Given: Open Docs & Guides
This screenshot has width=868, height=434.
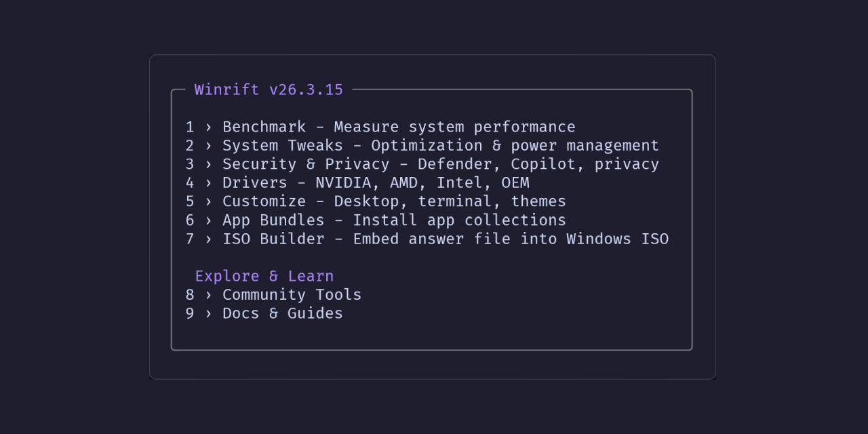Looking at the screenshot, I should pyautogui.click(x=283, y=313).
